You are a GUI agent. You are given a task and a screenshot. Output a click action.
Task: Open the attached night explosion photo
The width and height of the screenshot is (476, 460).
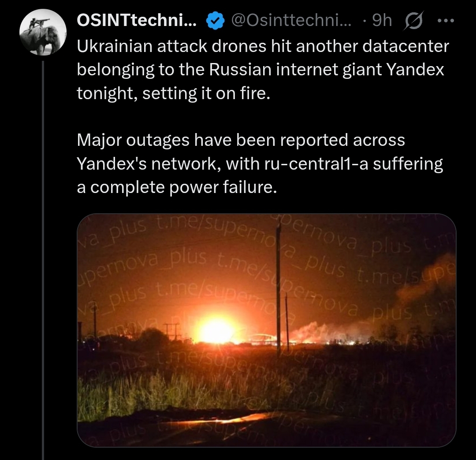point(267,330)
